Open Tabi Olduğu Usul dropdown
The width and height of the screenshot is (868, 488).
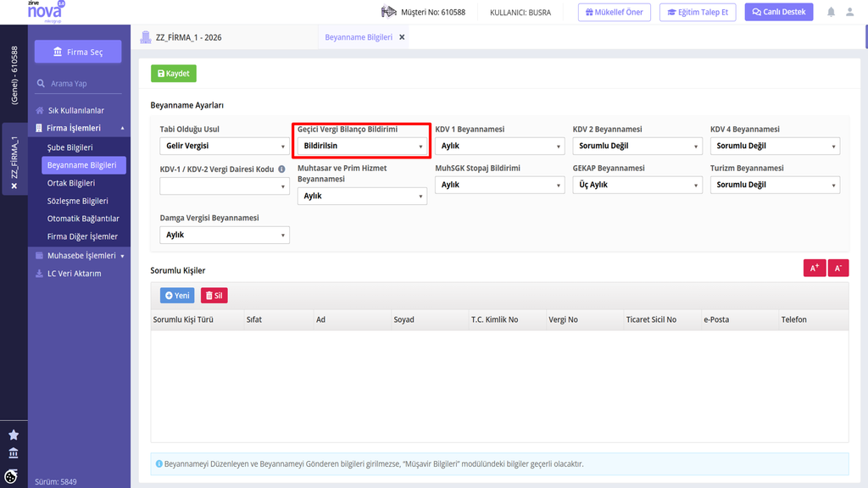pyautogui.click(x=224, y=146)
